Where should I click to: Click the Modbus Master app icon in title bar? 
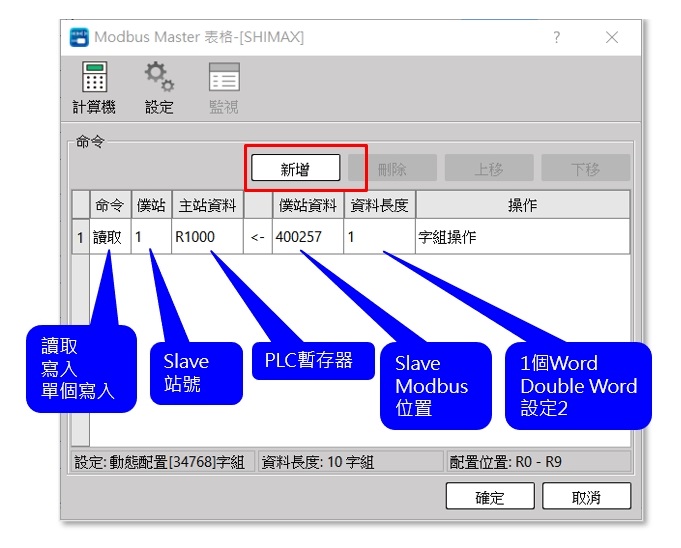pos(79,37)
